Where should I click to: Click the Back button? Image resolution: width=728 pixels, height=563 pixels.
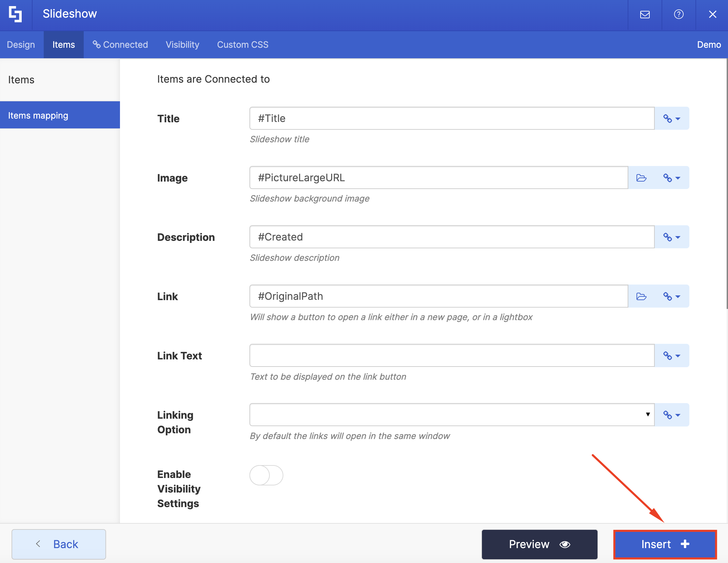tap(59, 544)
